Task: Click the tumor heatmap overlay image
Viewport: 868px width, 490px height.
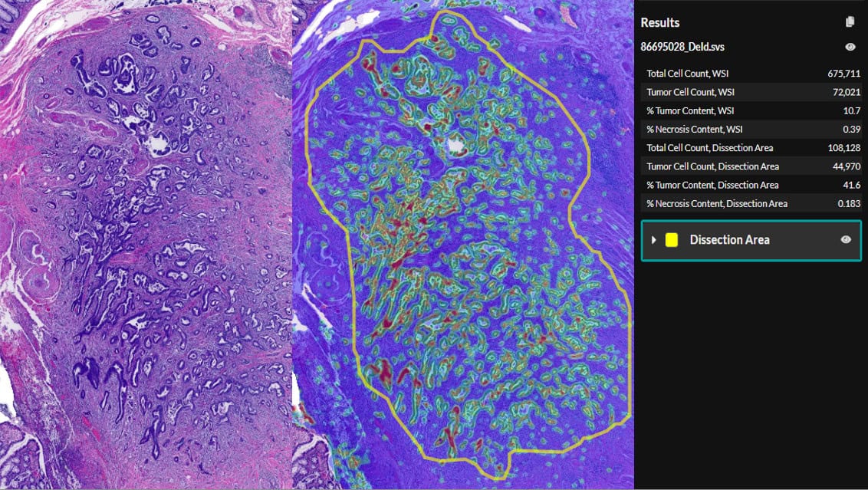Action: pos(463,245)
